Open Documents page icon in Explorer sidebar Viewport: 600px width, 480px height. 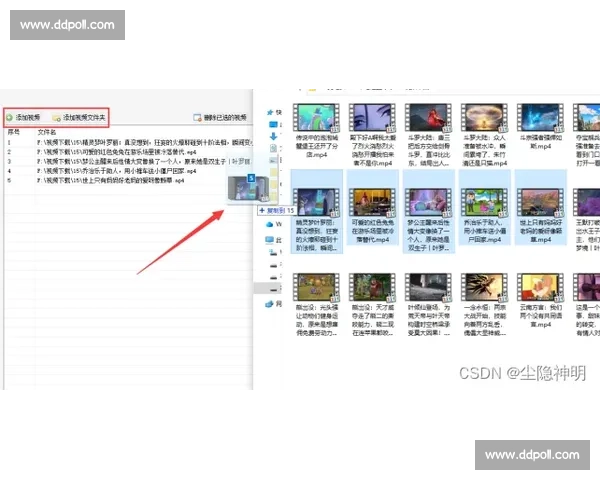273,148
